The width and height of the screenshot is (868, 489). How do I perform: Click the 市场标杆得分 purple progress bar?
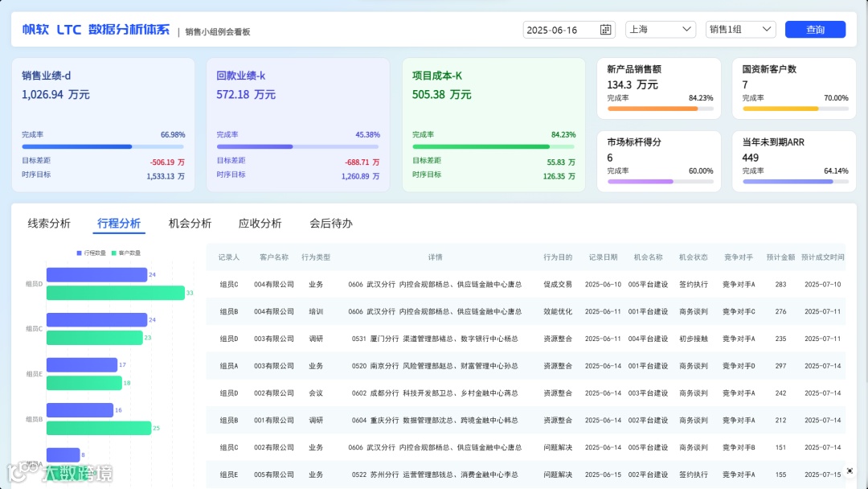(x=660, y=182)
